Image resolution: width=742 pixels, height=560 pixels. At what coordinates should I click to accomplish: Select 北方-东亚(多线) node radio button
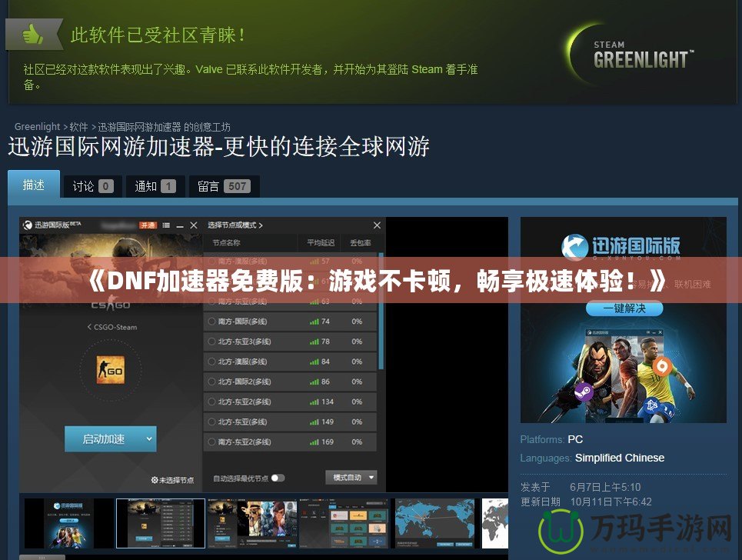211,422
